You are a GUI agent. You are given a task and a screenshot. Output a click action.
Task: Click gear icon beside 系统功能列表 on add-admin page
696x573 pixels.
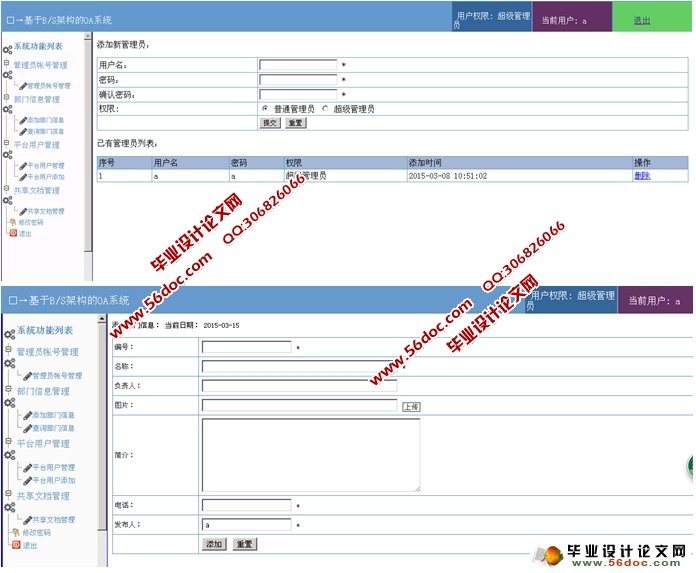tap(8, 50)
